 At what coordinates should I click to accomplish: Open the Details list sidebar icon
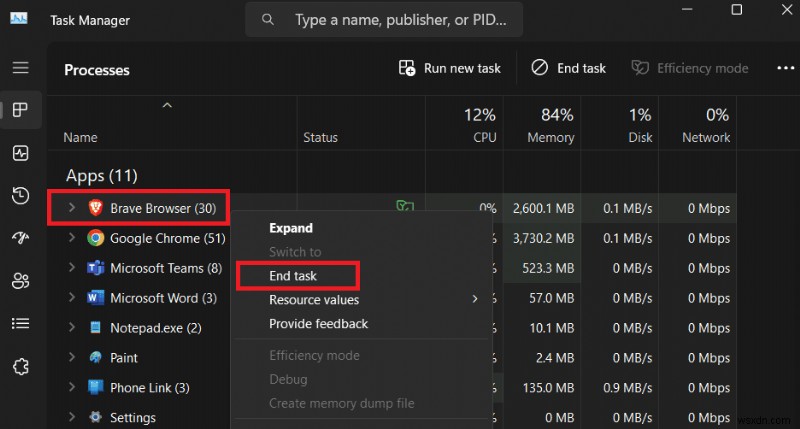(20, 323)
